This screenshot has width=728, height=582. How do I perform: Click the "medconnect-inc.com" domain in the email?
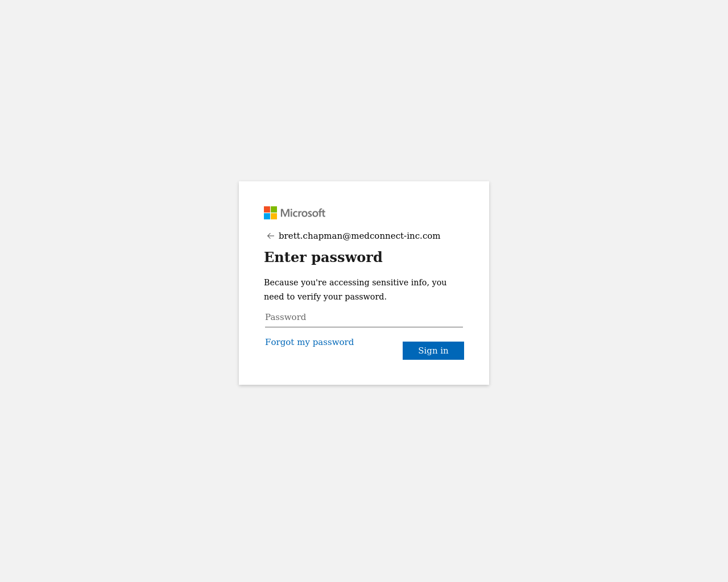[x=396, y=236]
